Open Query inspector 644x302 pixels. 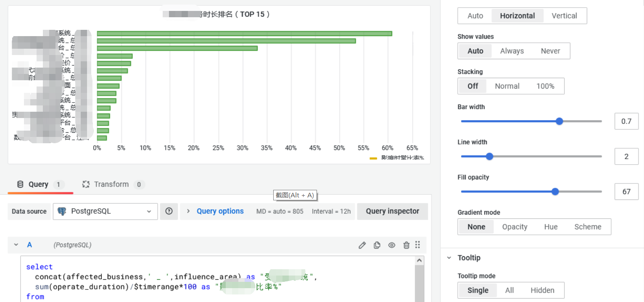click(392, 211)
